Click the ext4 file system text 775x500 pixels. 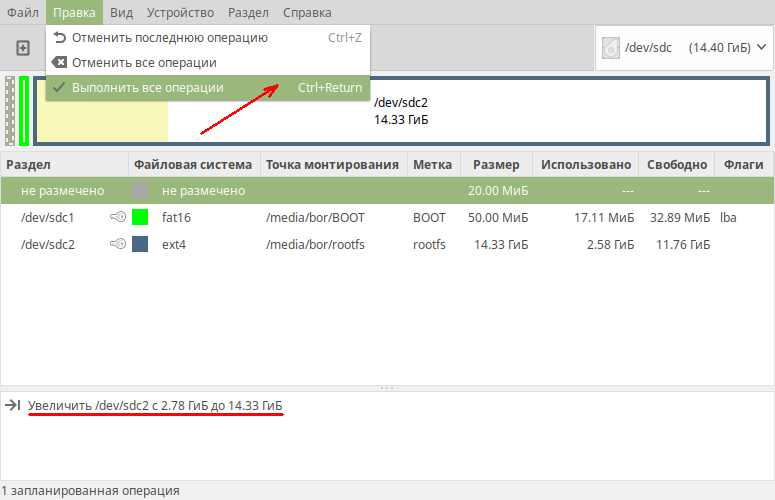click(x=173, y=244)
